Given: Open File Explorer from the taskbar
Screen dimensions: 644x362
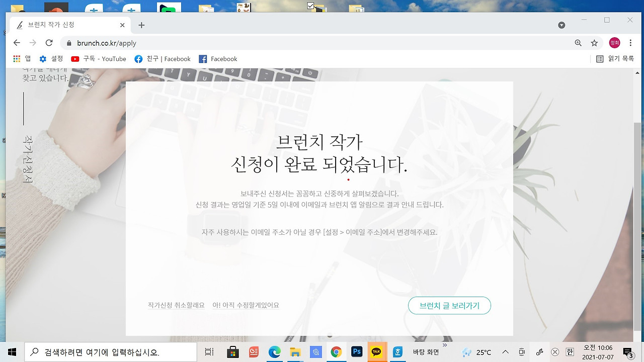Looking at the screenshot, I should 295,351.
